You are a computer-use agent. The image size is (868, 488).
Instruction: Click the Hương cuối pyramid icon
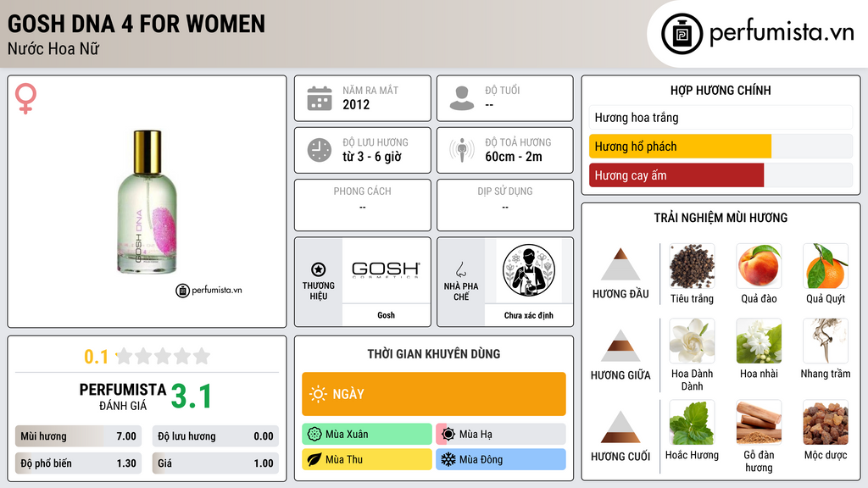[620, 427]
